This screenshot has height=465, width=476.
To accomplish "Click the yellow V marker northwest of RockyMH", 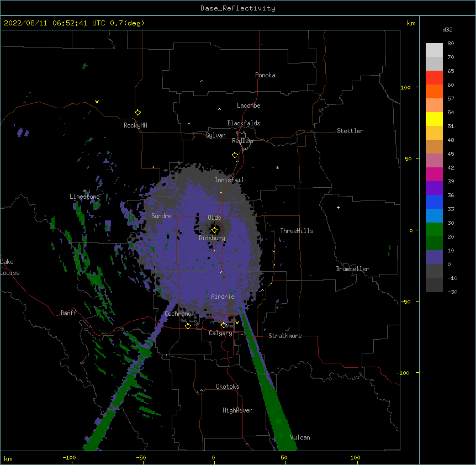I will [x=97, y=102].
